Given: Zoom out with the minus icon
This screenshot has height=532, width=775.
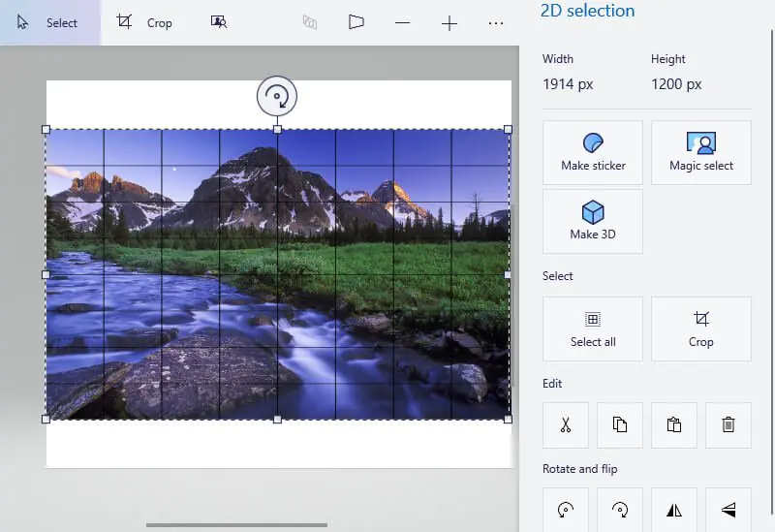Looking at the screenshot, I should pyautogui.click(x=402, y=22).
